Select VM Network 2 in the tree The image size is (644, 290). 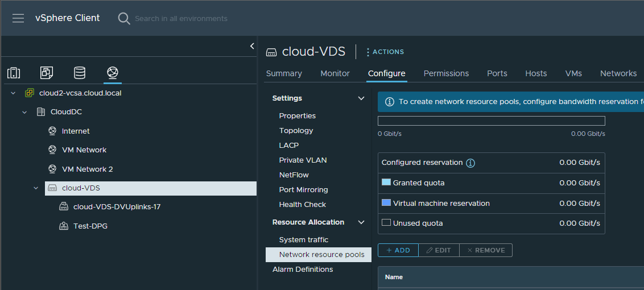pos(87,169)
